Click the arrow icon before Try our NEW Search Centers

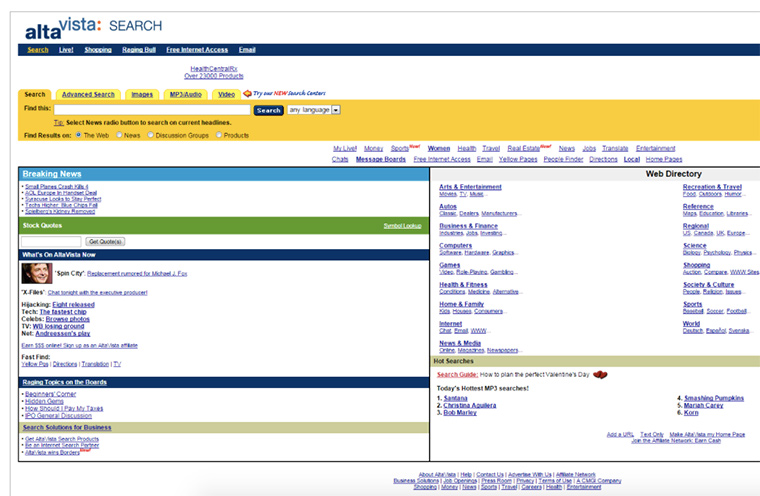click(x=247, y=93)
